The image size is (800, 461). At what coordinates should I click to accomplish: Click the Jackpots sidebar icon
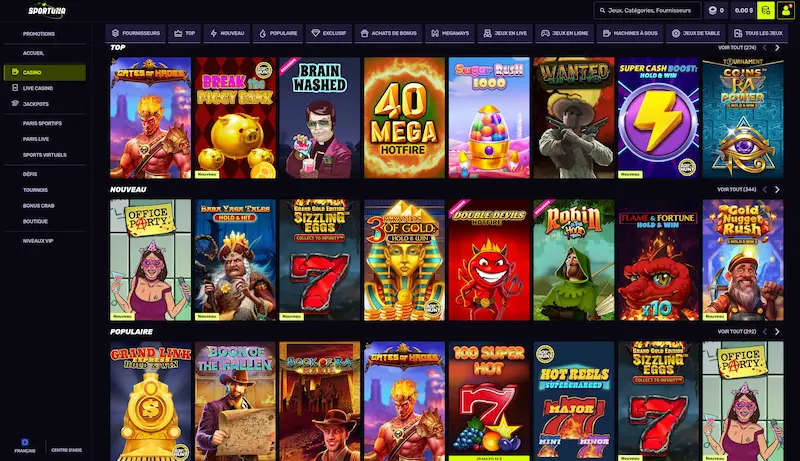(x=15, y=104)
